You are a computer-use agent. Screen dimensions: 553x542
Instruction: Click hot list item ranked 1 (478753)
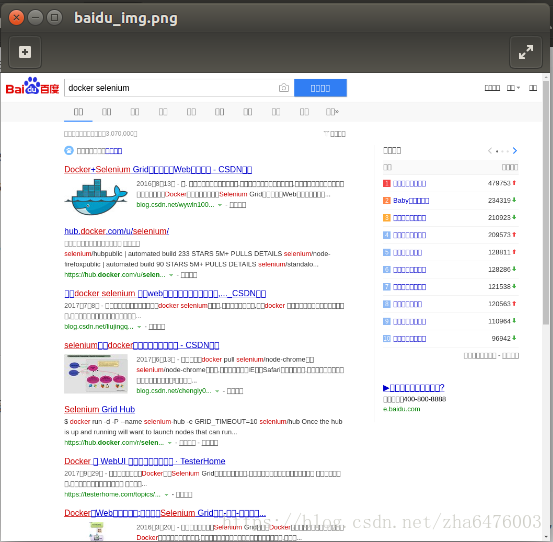click(409, 183)
